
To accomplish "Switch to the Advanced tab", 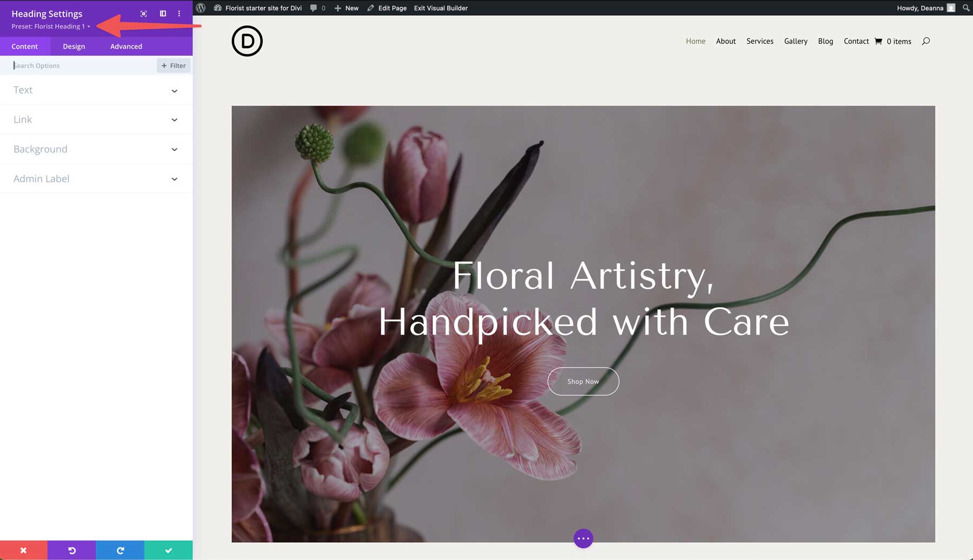I will [125, 46].
